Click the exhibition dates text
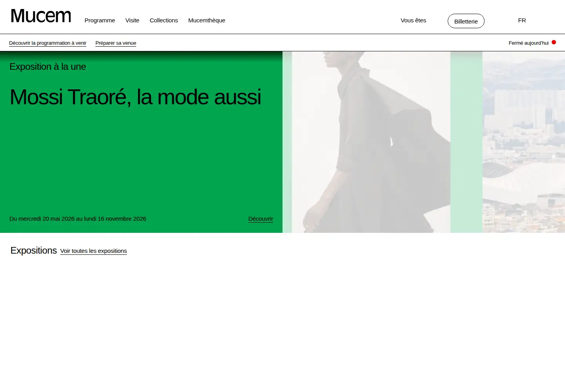The image size is (565, 392). tap(78, 219)
